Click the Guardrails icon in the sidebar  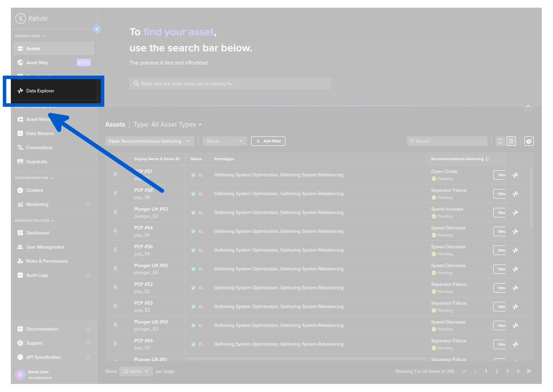[x=20, y=162]
